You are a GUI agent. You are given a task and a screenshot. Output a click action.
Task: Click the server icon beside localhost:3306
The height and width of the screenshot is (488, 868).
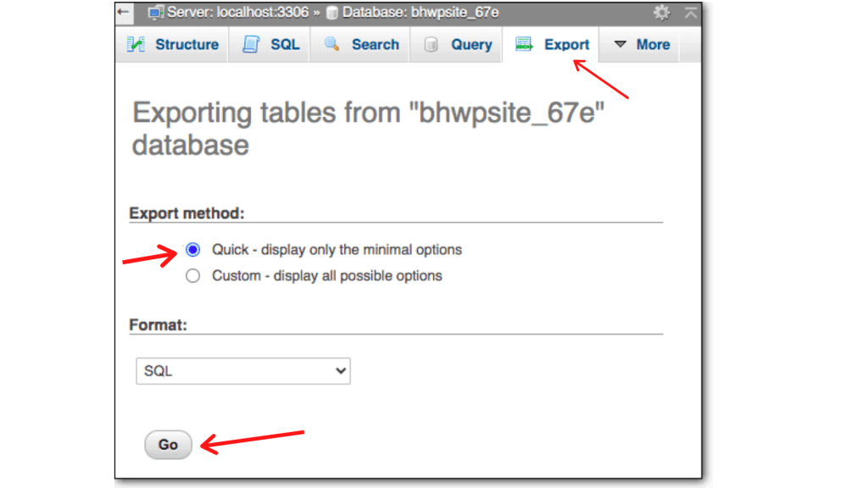tap(156, 12)
